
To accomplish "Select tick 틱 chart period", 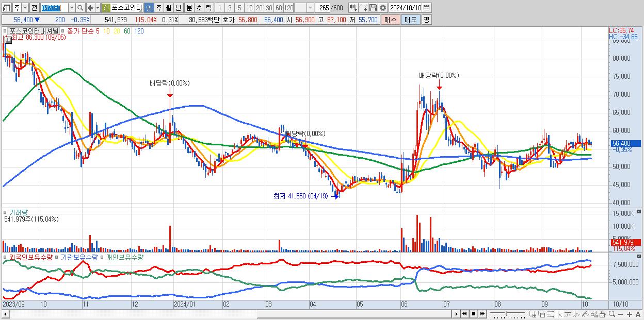I will point(208,8).
